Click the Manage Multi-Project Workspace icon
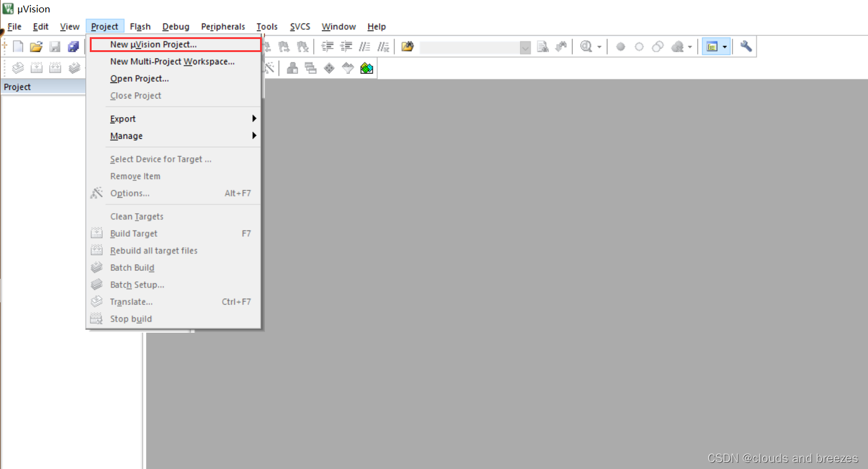This screenshot has width=868, height=469. 310,68
